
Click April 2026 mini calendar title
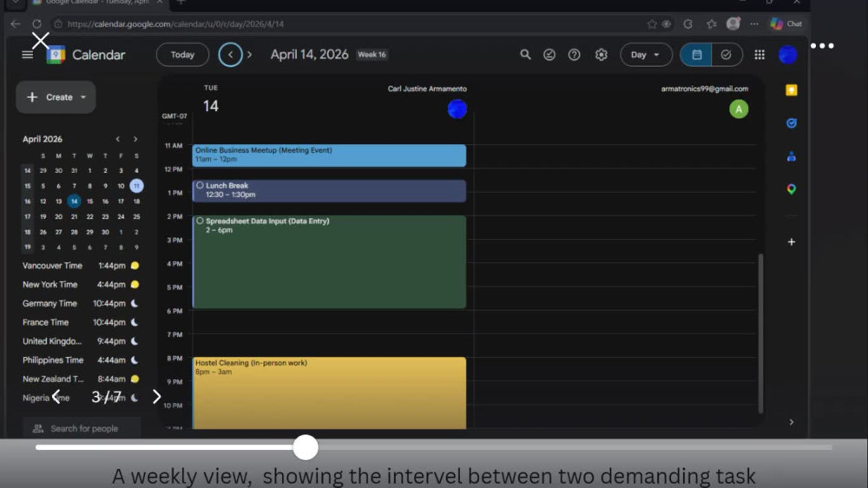(43, 139)
